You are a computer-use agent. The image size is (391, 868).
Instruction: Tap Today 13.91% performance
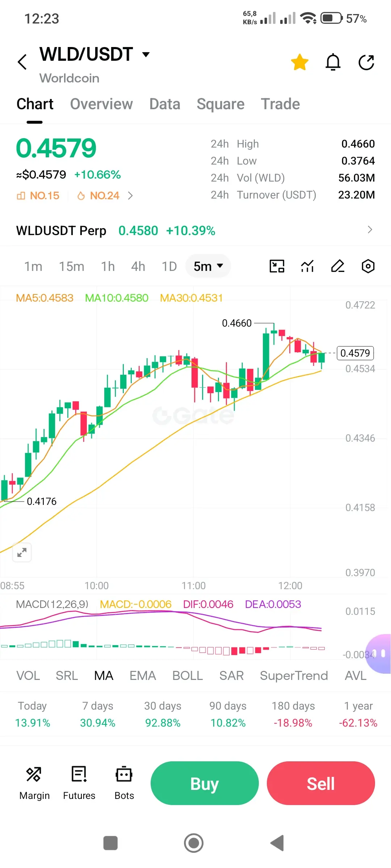point(33,714)
